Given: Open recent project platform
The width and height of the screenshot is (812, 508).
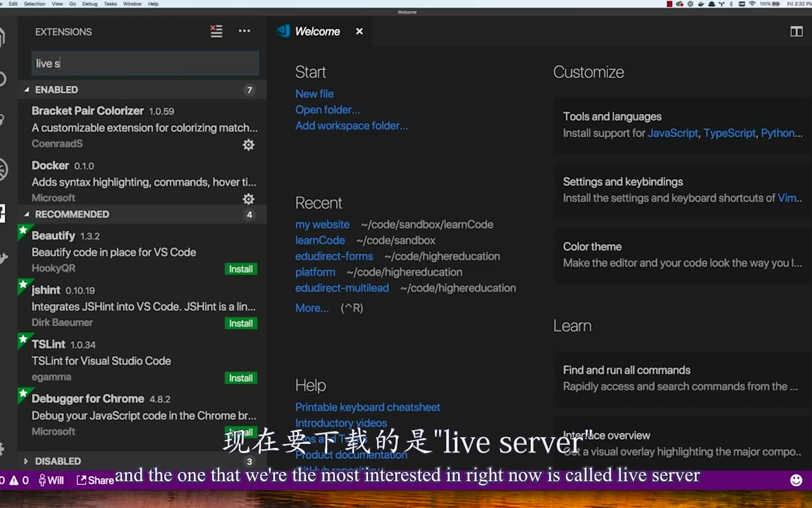Looking at the screenshot, I should pos(315,272).
